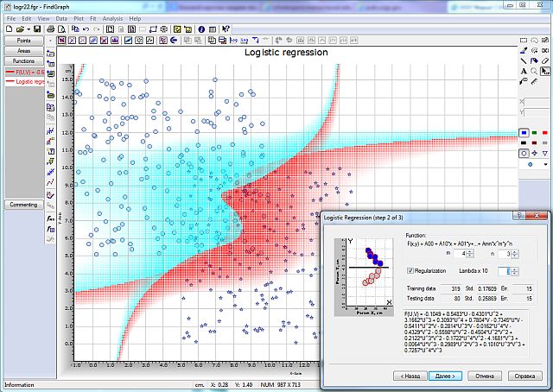Click the Functions panel button

coord(23,61)
